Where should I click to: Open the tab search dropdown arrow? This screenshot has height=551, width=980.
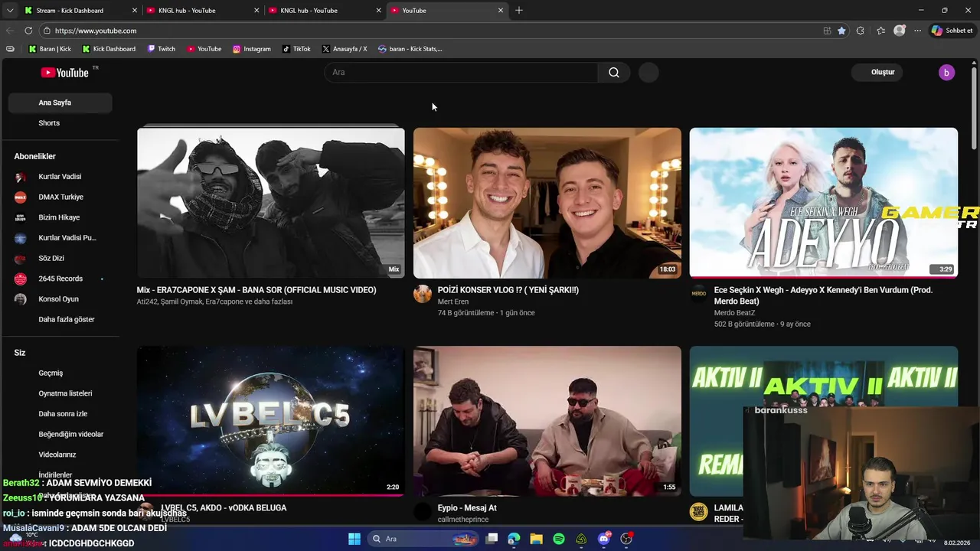9,11
